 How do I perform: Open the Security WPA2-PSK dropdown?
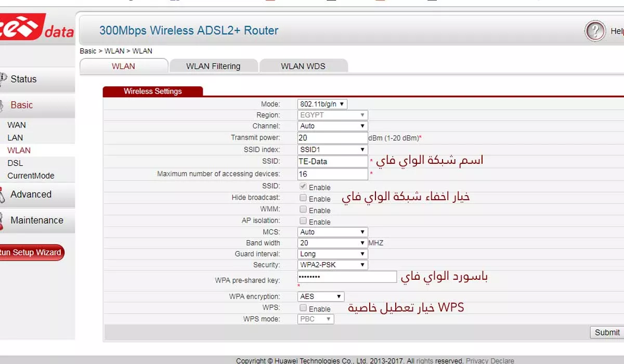point(333,265)
